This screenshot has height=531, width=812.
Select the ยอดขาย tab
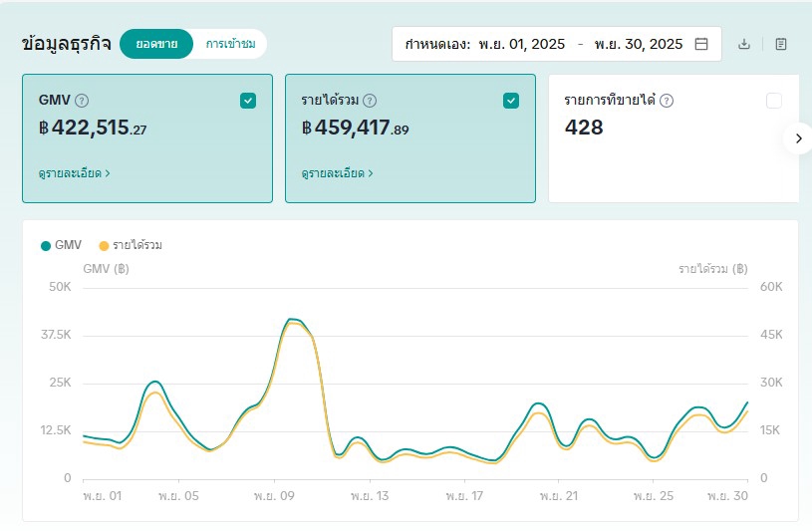[x=156, y=44]
